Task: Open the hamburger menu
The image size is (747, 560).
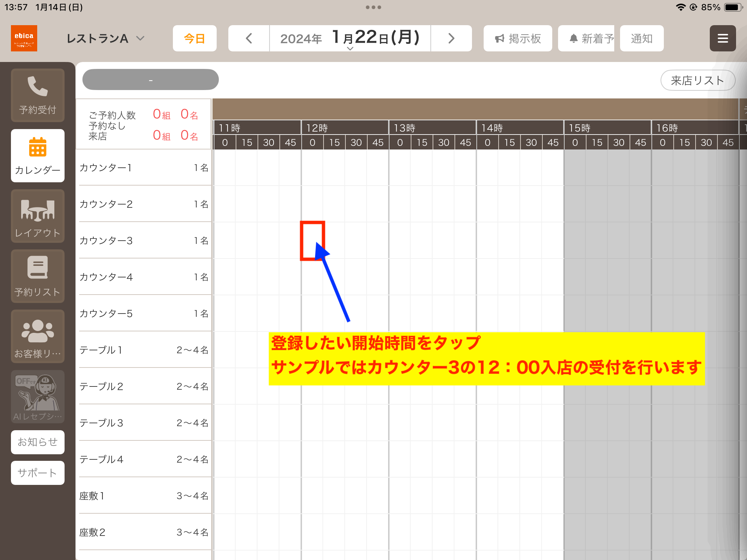Action: click(x=723, y=38)
